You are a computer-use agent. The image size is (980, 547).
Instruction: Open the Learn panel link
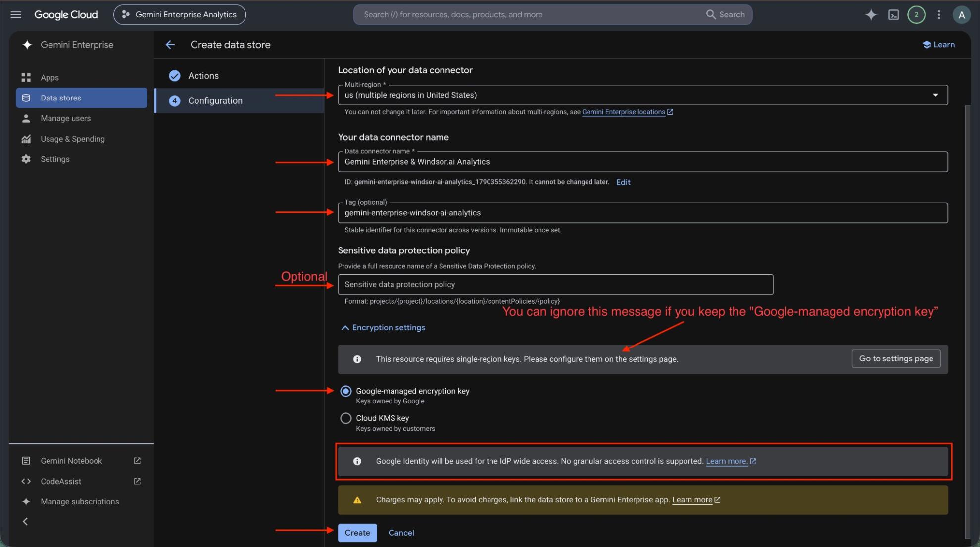point(938,45)
